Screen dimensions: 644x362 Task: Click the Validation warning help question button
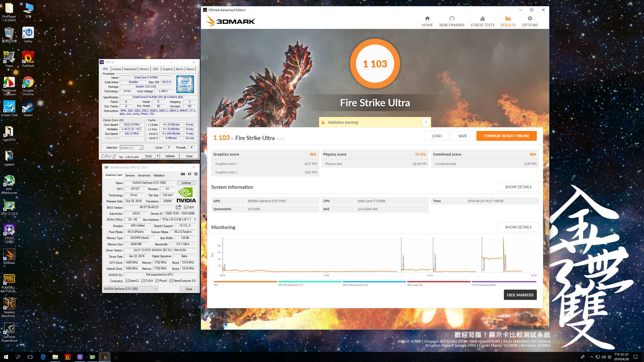tap(426, 122)
